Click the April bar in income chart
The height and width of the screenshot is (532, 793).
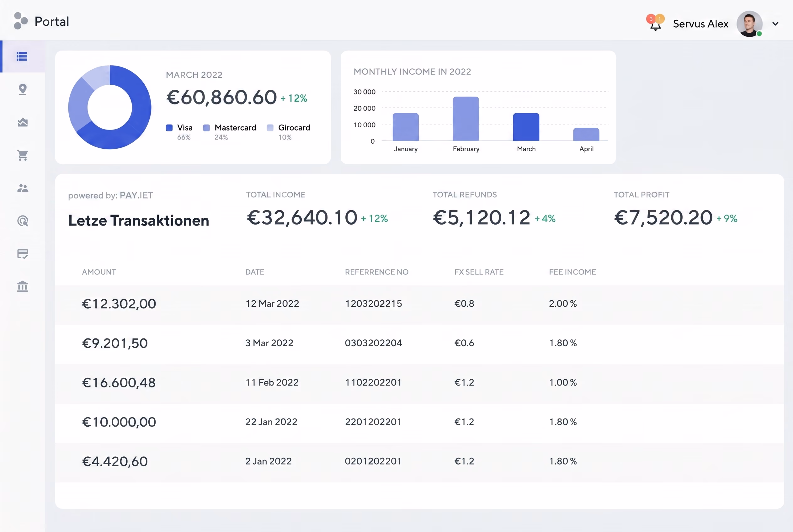tap(586, 134)
